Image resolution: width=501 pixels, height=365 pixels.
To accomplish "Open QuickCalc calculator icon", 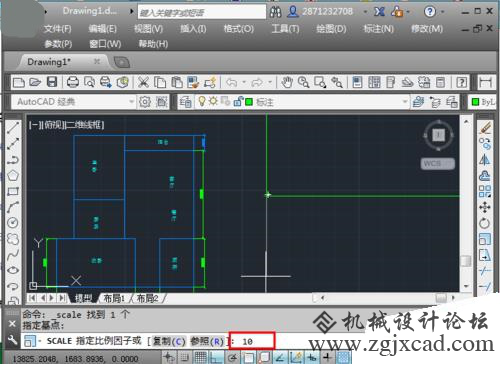I will (441, 82).
